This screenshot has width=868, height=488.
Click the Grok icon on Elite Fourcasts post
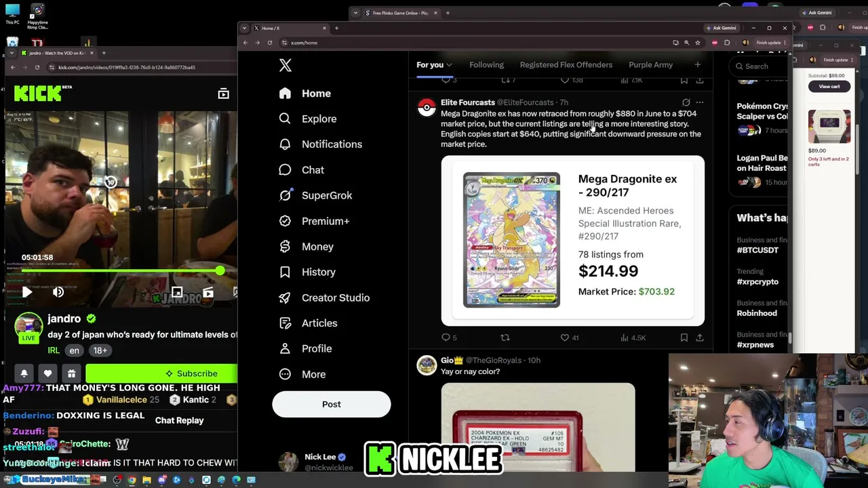(686, 102)
